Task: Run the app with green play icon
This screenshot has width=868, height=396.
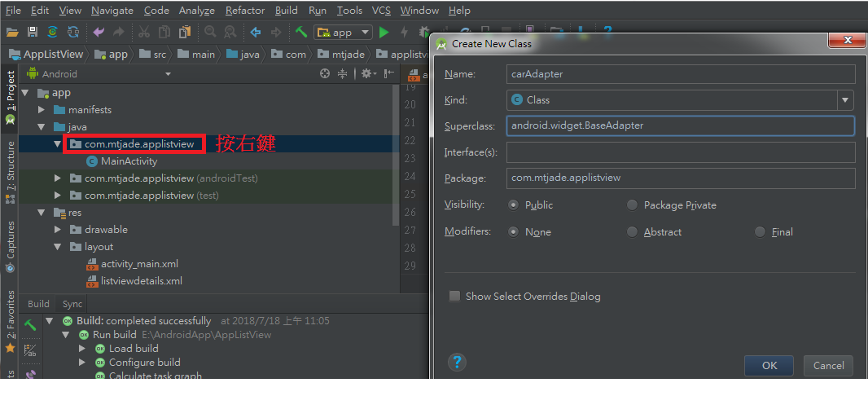Action: (384, 32)
